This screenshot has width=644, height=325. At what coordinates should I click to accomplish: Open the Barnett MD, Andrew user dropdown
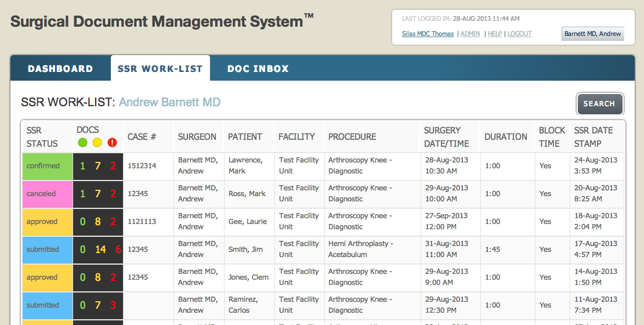[592, 34]
